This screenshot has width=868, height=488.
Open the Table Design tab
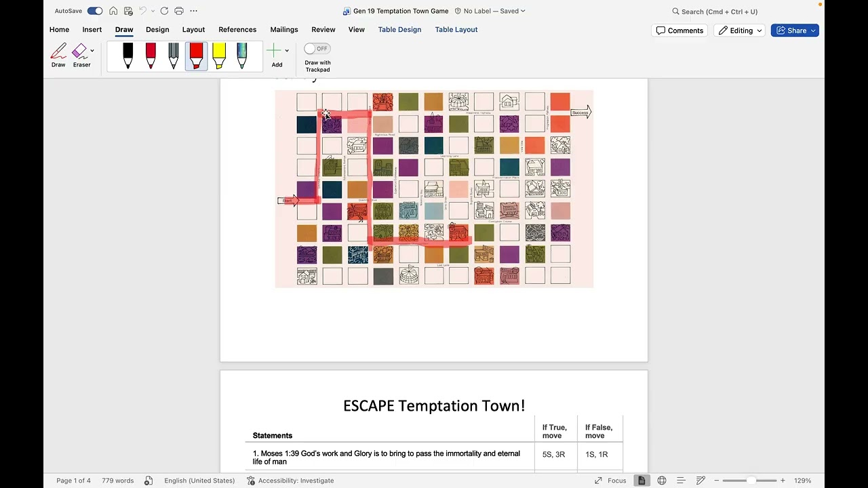[399, 30]
